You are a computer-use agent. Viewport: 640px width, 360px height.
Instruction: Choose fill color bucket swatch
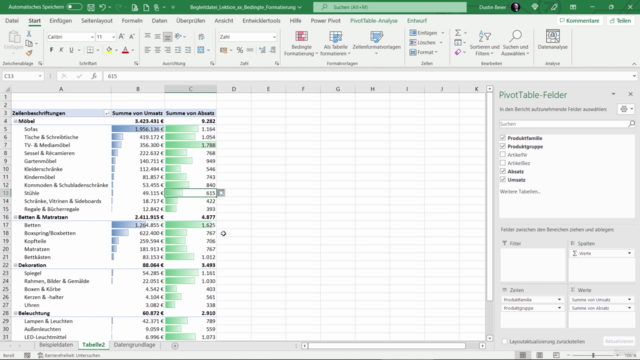[x=109, y=50]
